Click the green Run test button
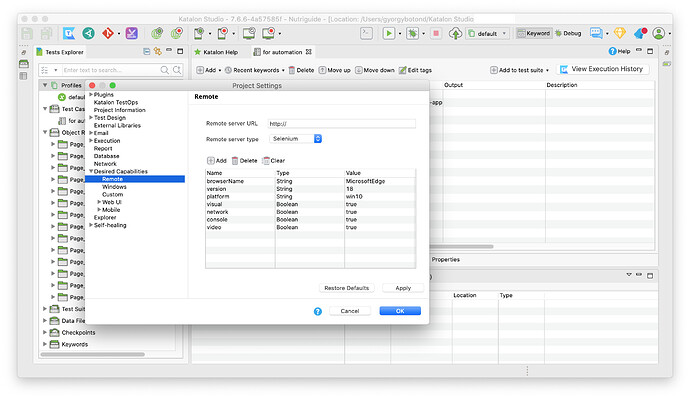 pos(389,33)
